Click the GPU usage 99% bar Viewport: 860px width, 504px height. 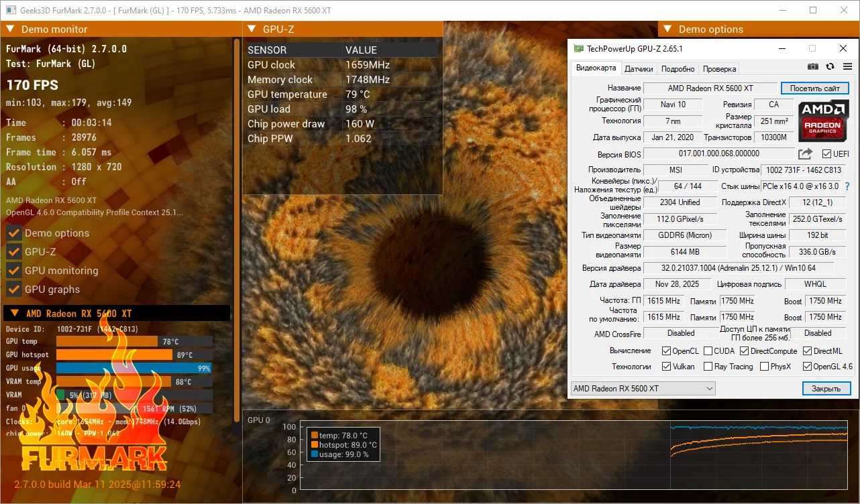(134, 369)
